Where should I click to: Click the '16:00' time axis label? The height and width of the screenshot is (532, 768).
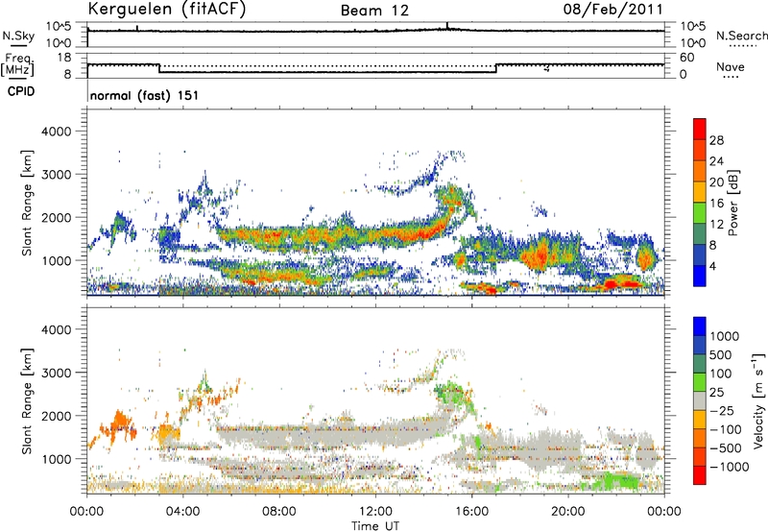pos(471,512)
